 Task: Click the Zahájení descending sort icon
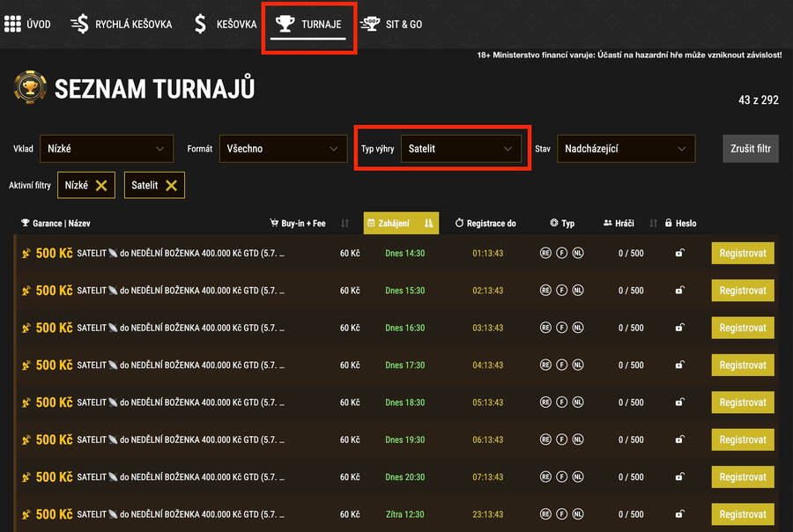[x=428, y=223]
